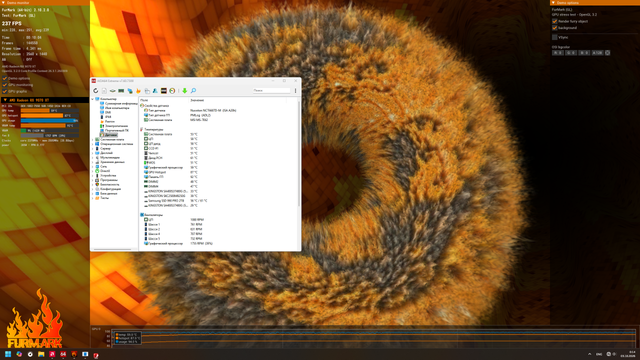The image size is (640, 360).
Task: Open the Windows Start button
Action: 8,354
